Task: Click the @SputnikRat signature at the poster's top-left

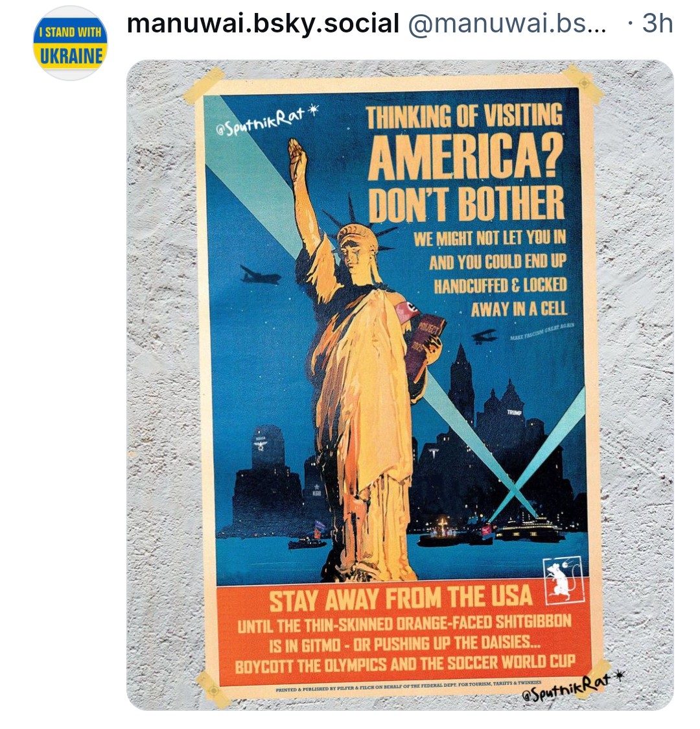Action: (x=268, y=121)
